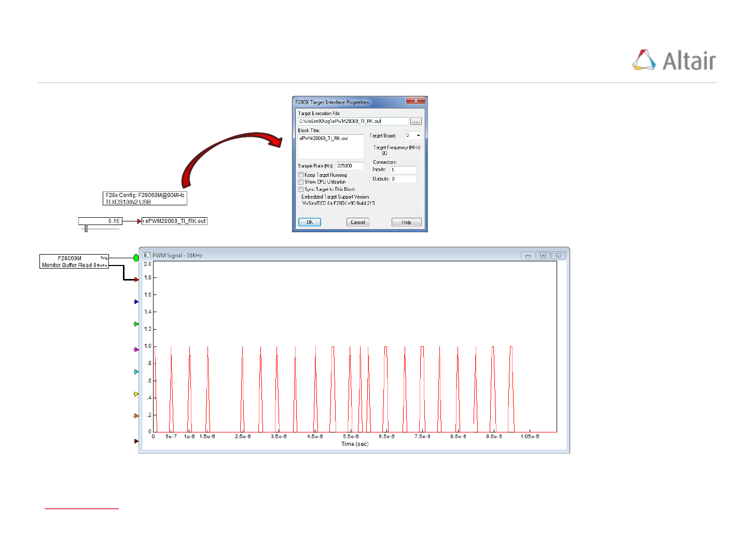Click the Target Frequency (MHz) value 80
This screenshot has width=747, height=560.
[x=384, y=153]
